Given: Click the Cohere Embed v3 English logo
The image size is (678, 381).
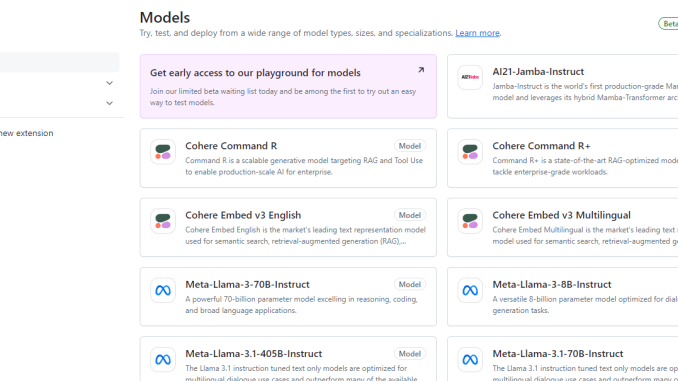Looking at the screenshot, I should point(163,221).
